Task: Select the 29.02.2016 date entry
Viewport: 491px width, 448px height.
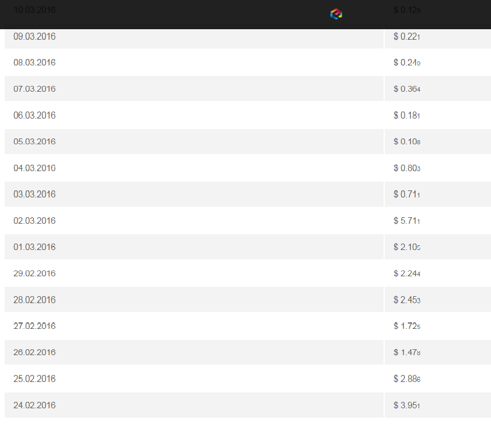Action: coord(34,273)
